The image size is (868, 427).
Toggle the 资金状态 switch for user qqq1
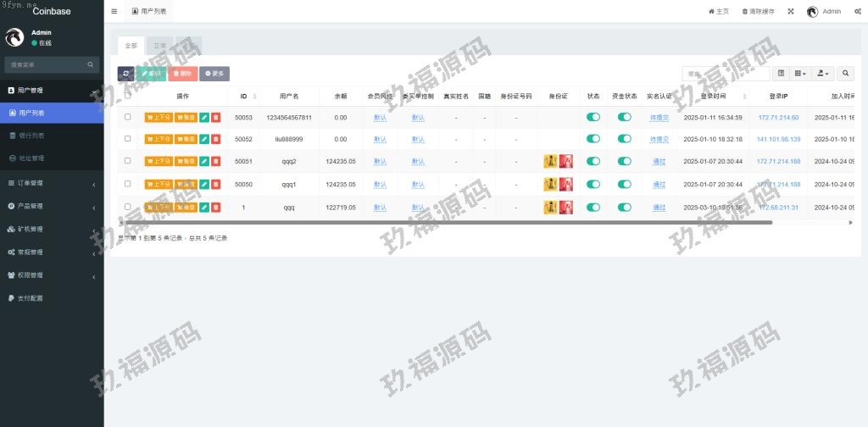625,183
